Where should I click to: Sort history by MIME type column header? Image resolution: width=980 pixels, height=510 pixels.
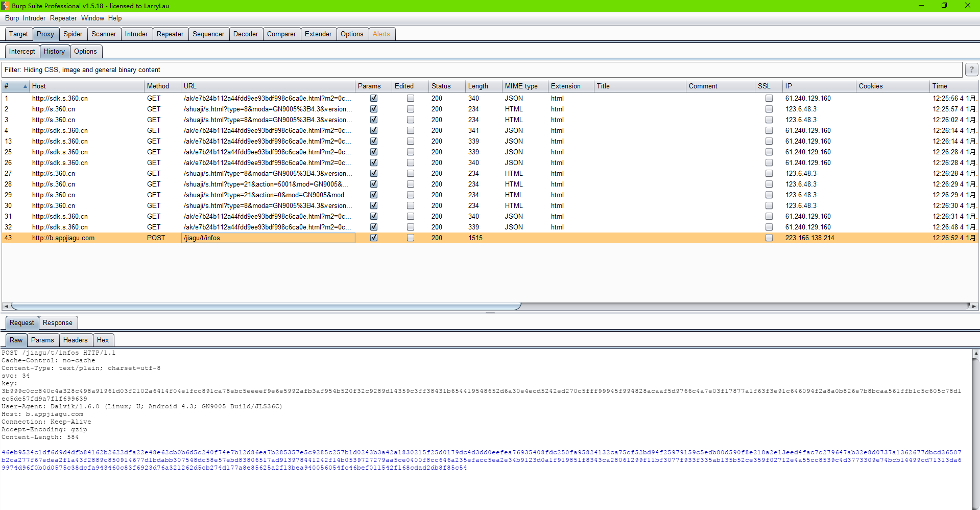coord(525,86)
